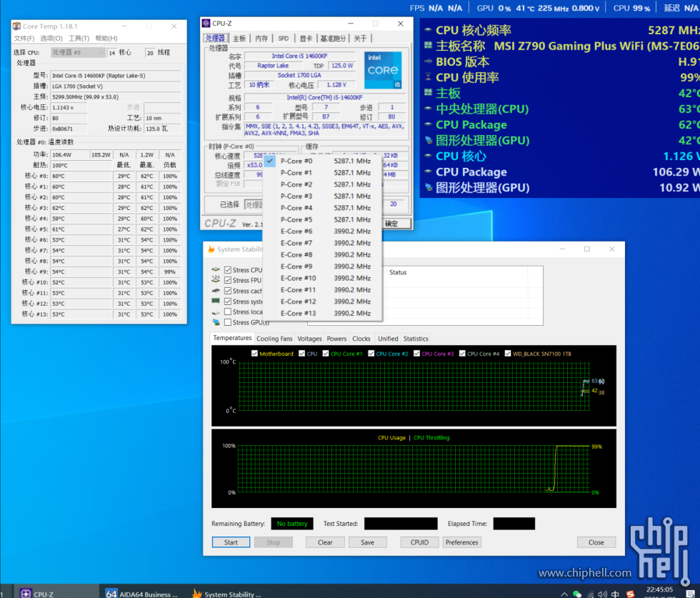Click the Stress GPU monitor icon

coord(216,322)
